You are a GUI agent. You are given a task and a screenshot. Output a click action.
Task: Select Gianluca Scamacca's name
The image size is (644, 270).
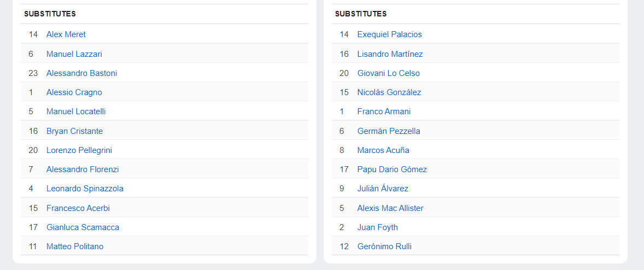[83, 227]
